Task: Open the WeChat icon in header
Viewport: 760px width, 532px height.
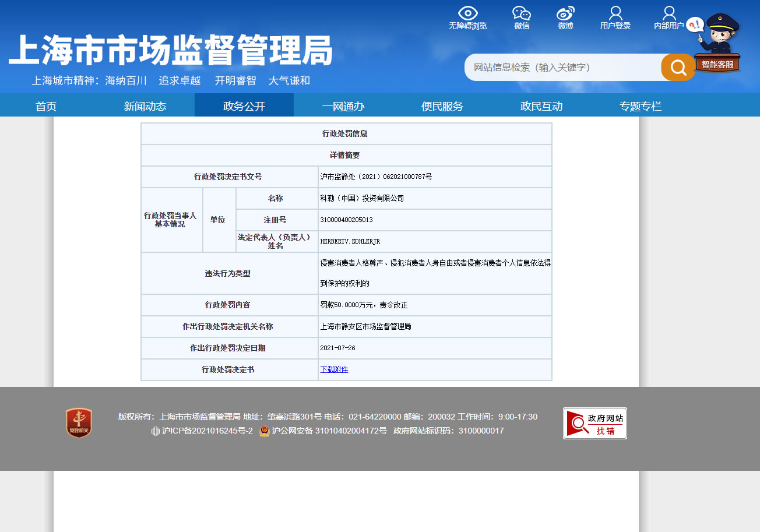Action: click(x=522, y=13)
